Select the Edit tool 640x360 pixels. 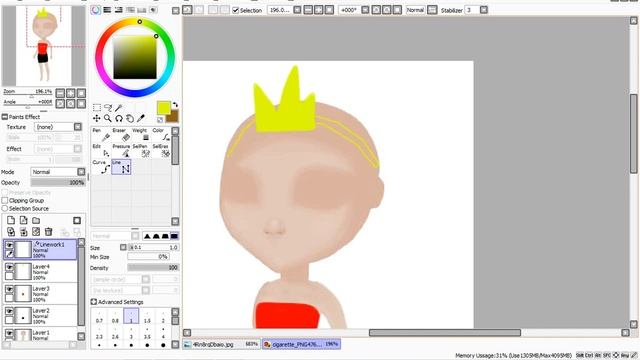pyautogui.click(x=100, y=151)
